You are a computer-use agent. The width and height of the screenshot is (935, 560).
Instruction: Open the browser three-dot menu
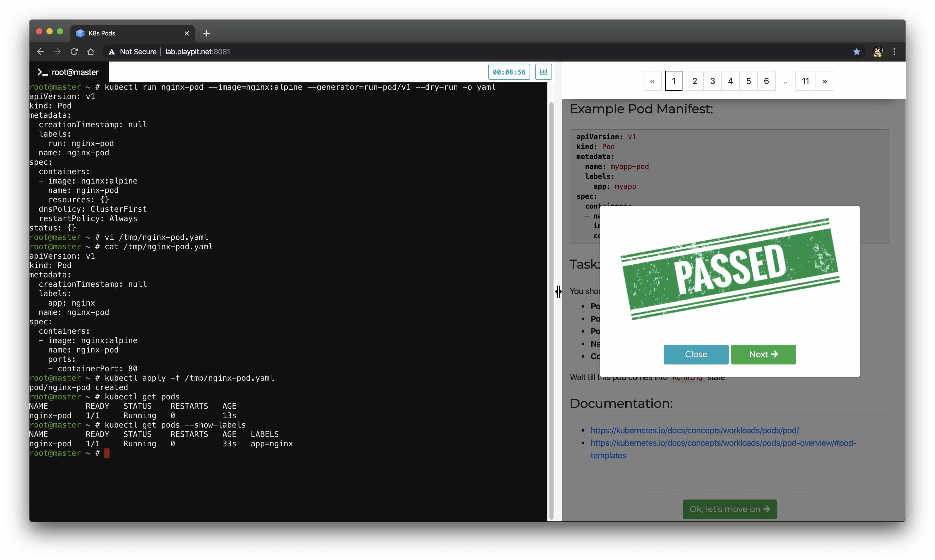pyautogui.click(x=894, y=52)
